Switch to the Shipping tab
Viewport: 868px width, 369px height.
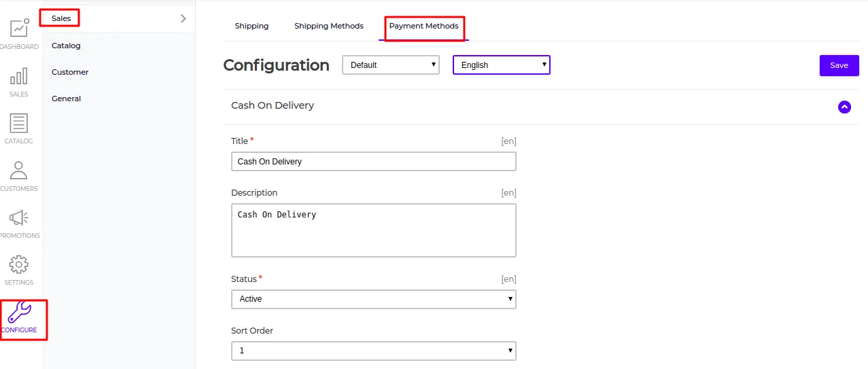(x=251, y=26)
